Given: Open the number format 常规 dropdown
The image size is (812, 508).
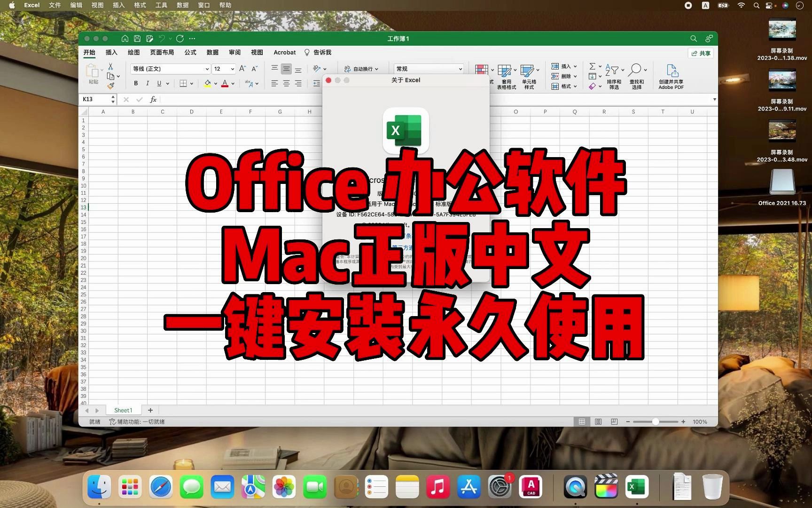Looking at the screenshot, I should click(460, 69).
